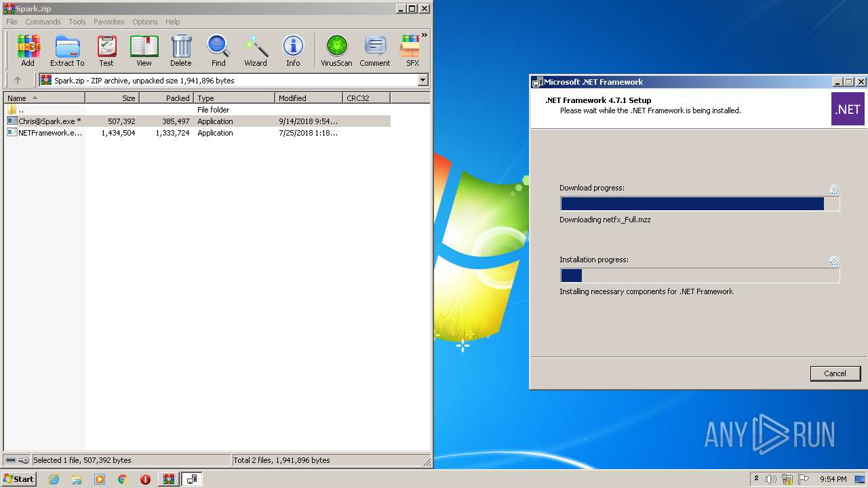This screenshot has height=488, width=868.
Task: Open the Windows Start menu
Action: click(x=18, y=479)
